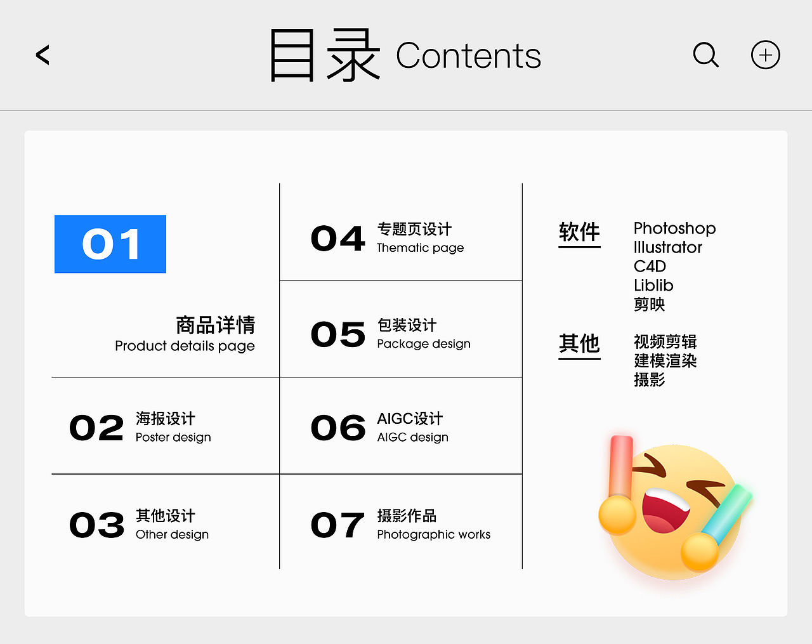
Task: Click the 其他 heading
Action: 579,345
